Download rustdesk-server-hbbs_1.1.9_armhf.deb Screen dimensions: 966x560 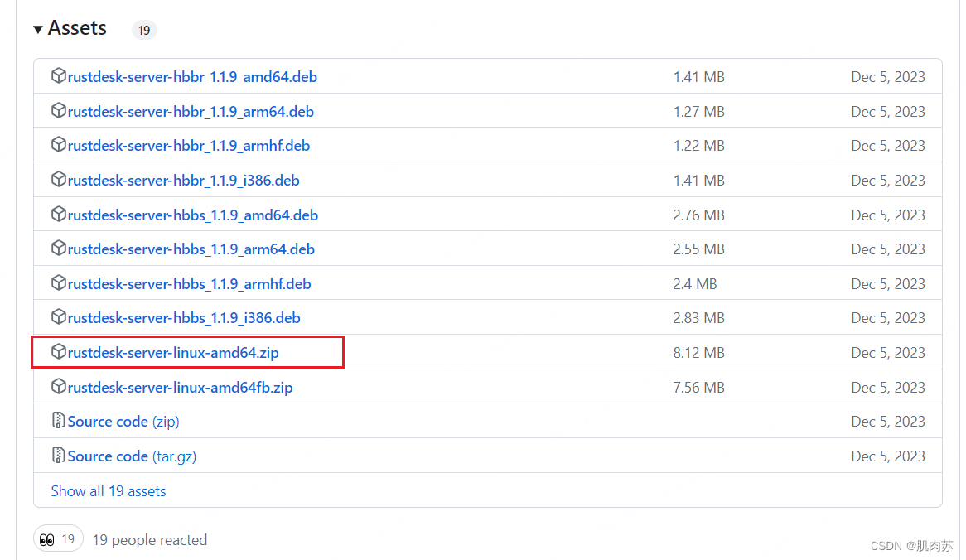point(189,284)
